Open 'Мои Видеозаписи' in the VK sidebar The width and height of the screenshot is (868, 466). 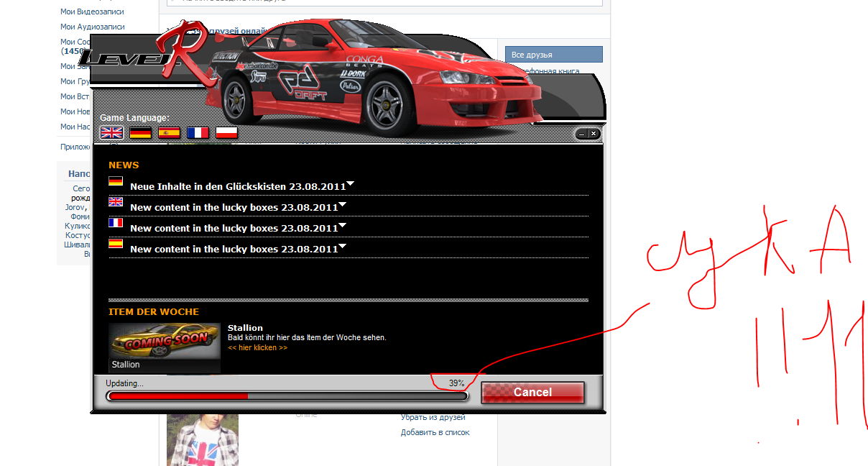[x=92, y=12]
